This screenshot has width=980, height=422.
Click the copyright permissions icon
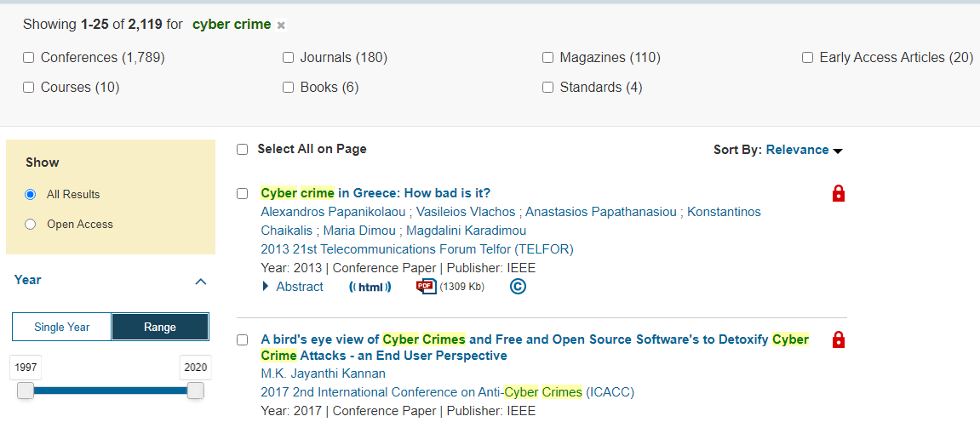pos(518,287)
